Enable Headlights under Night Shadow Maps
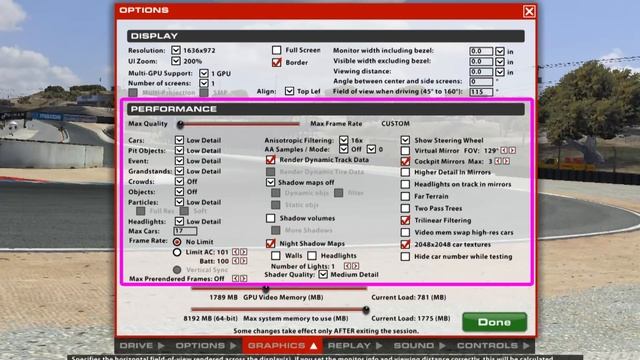This screenshot has height=360, width=640. pos(312,256)
